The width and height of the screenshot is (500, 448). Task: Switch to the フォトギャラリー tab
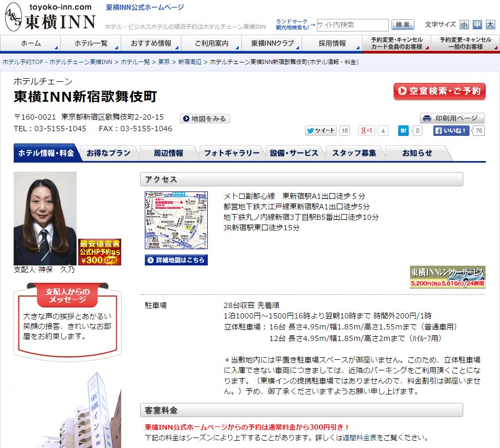pyautogui.click(x=231, y=153)
